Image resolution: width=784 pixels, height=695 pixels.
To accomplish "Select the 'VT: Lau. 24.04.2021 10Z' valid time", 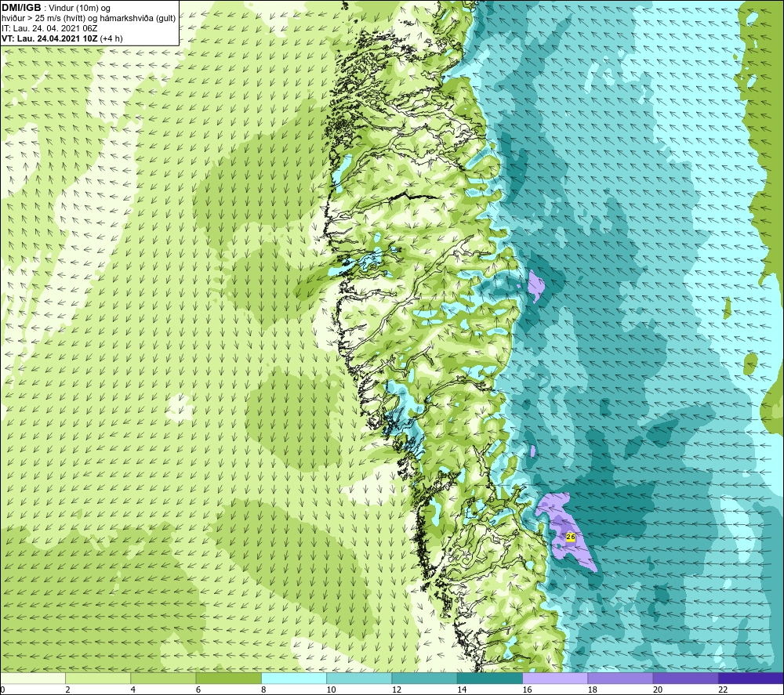I will point(49,38).
